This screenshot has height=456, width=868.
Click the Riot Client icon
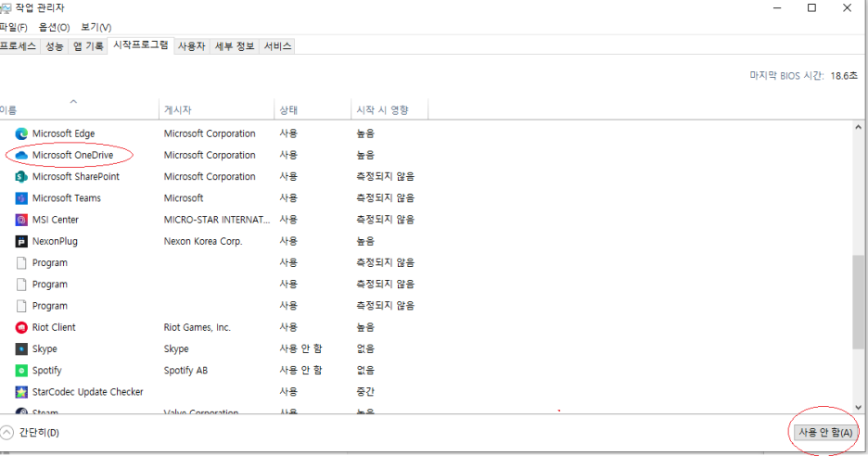pos(21,327)
